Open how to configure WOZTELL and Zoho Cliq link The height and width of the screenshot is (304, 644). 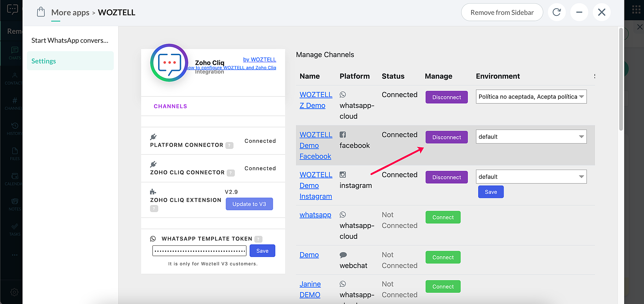[x=232, y=68]
